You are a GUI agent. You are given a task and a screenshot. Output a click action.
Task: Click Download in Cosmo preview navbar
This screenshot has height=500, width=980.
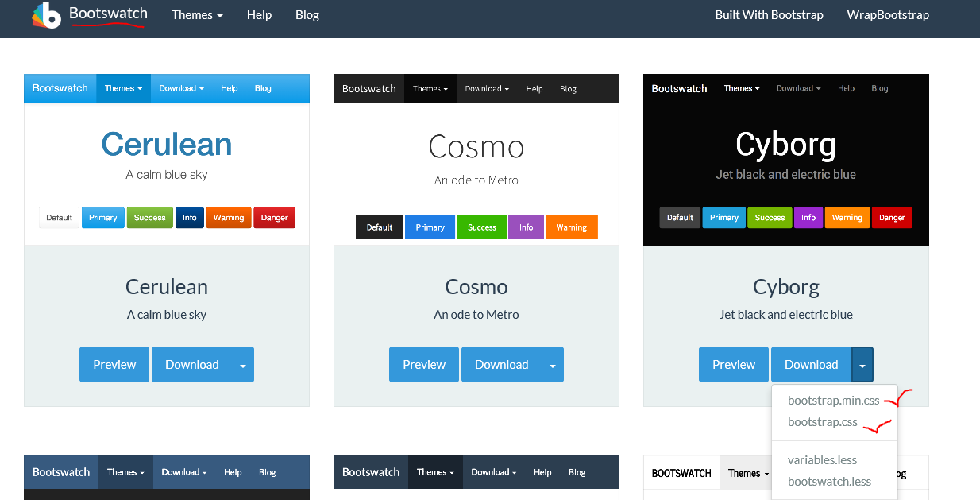coord(487,89)
